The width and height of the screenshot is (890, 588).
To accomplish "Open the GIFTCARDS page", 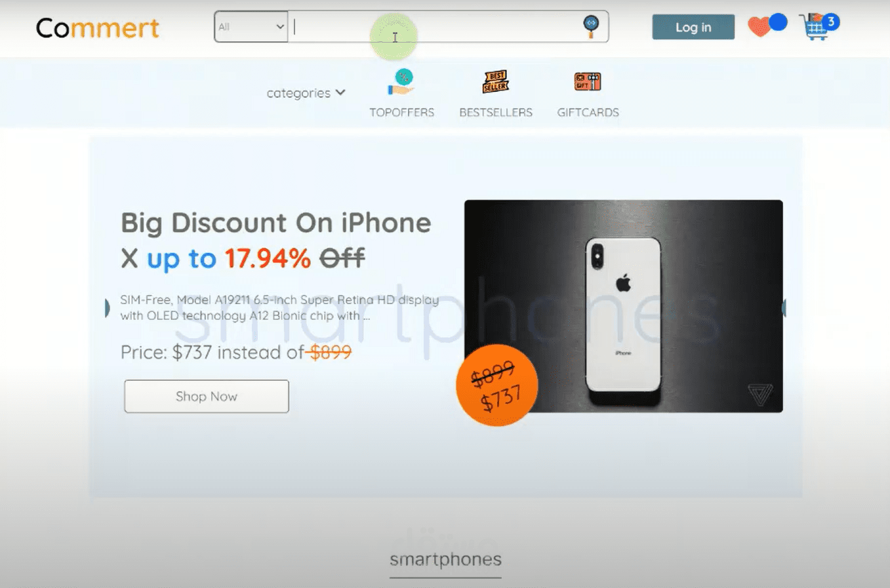I will (x=588, y=113).
